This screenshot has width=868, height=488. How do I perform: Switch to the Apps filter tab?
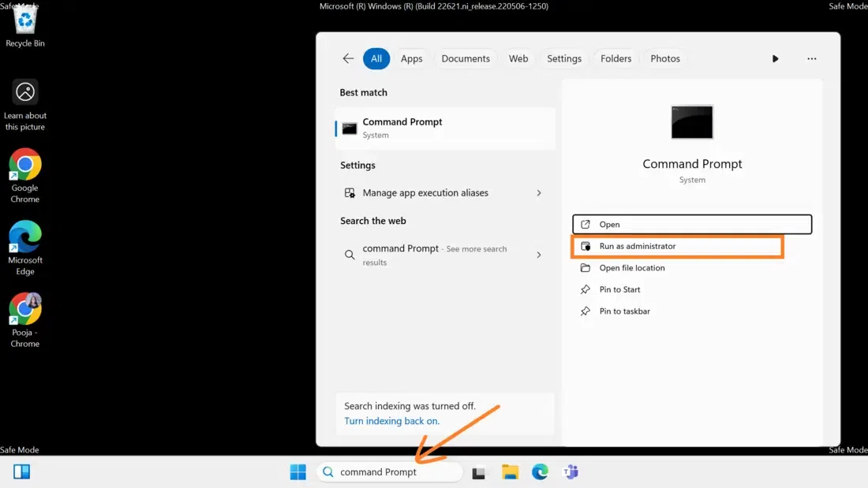(411, 58)
